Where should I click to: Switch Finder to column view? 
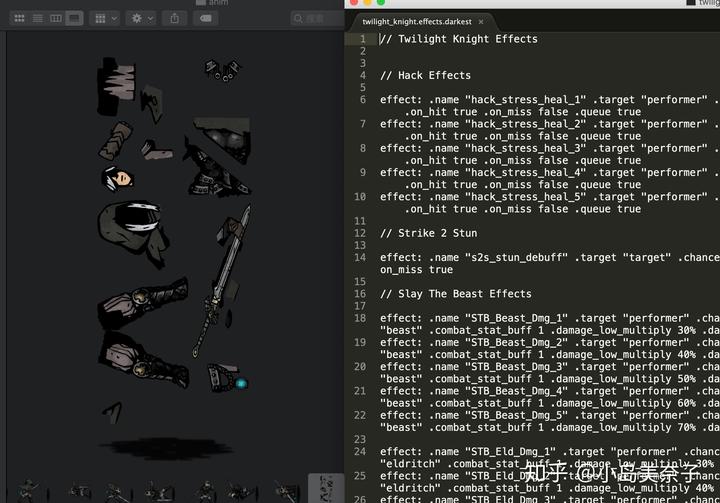point(56,18)
